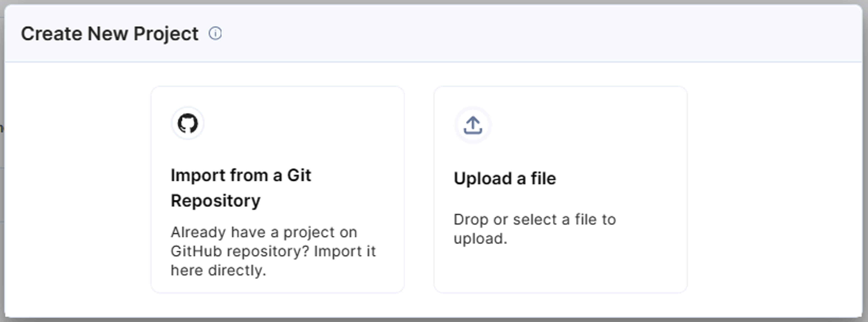This screenshot has height=322, width=868.
Task: Click 'Drop or select a file to upload' text
Action: 535,229
